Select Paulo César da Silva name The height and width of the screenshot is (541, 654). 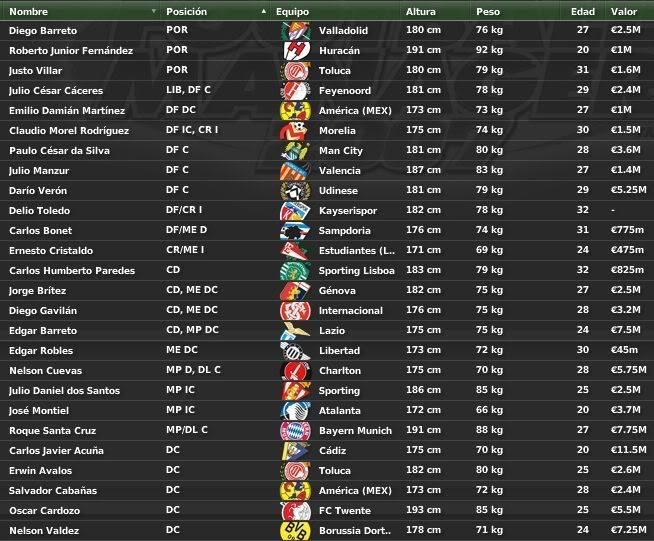coord(59,151)
